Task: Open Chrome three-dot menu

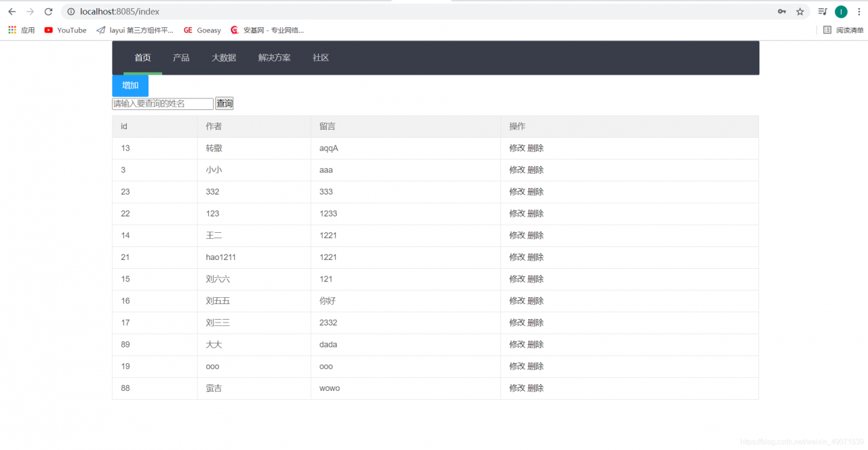Action: [x=859, y=12]
